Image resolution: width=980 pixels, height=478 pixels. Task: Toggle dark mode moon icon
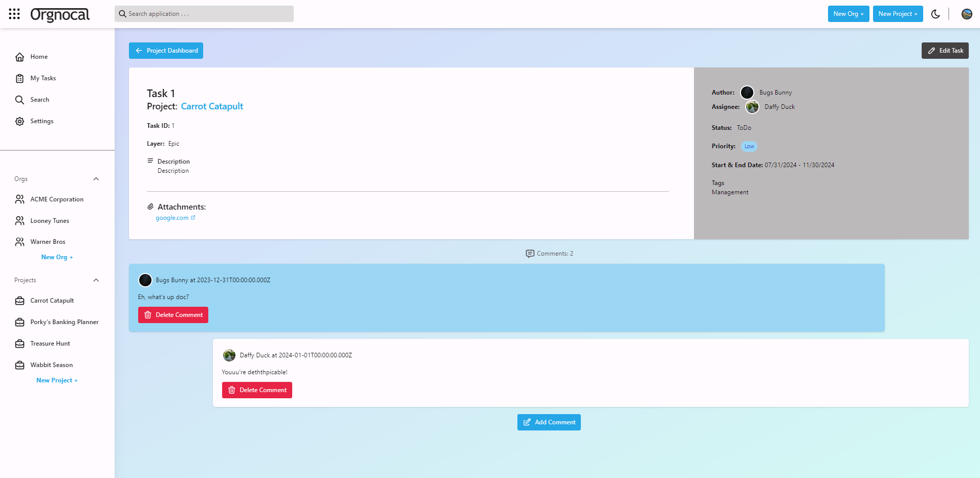point(935,14)
